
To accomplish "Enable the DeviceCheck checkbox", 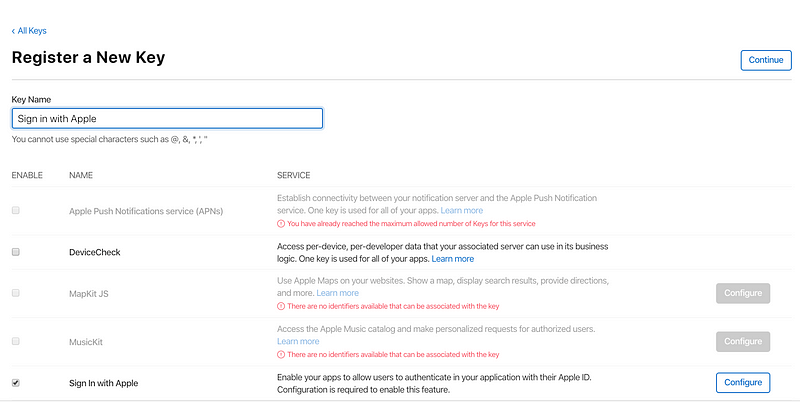I will pyautogui.click(x=16, y=252).
